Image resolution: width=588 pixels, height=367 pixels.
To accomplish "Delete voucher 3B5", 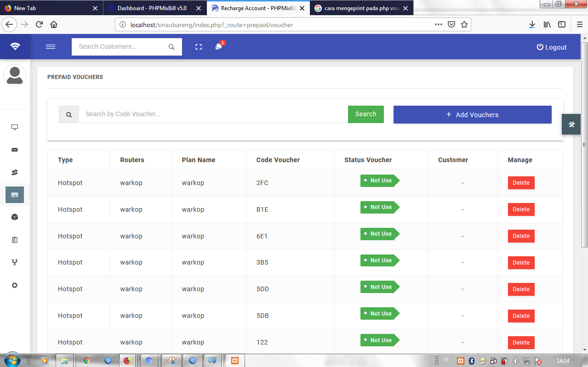I will point(521,263).
